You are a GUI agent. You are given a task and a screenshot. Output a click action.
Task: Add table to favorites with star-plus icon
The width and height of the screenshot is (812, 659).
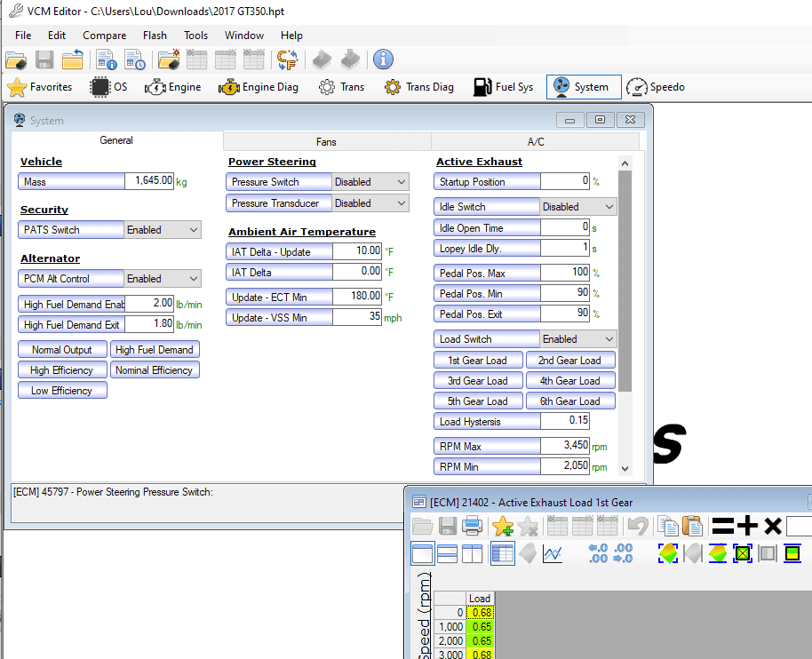pyautogui.click(x=502, y=526)
